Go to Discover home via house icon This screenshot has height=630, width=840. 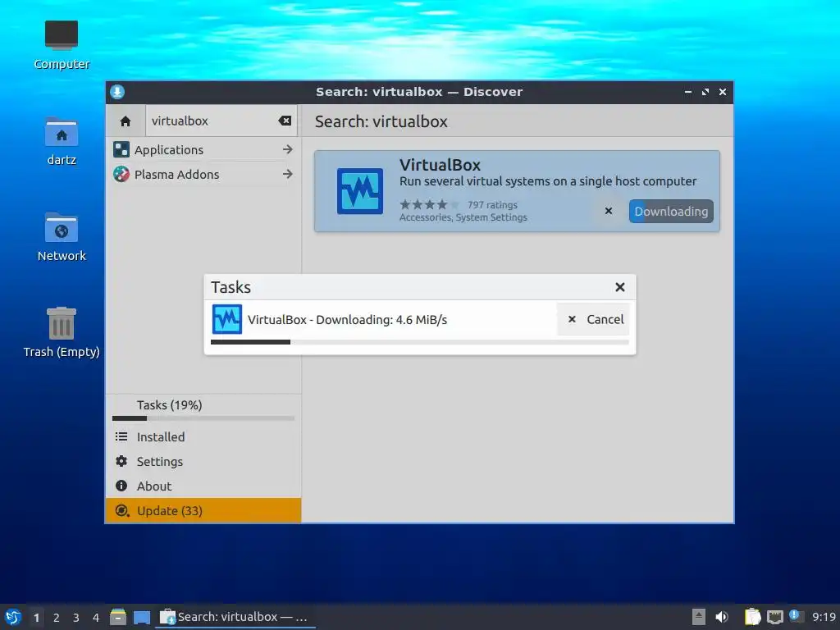click(126, 121)
